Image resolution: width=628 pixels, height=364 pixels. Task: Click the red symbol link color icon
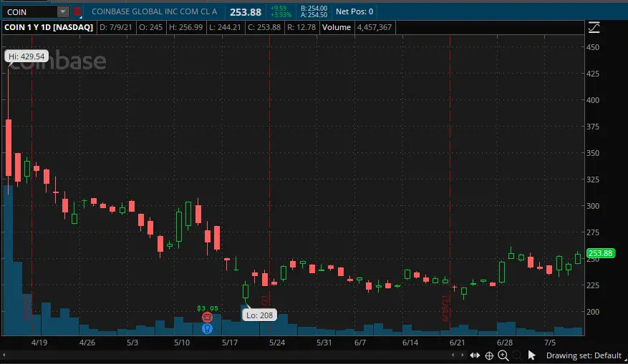[x=77, y=12]
